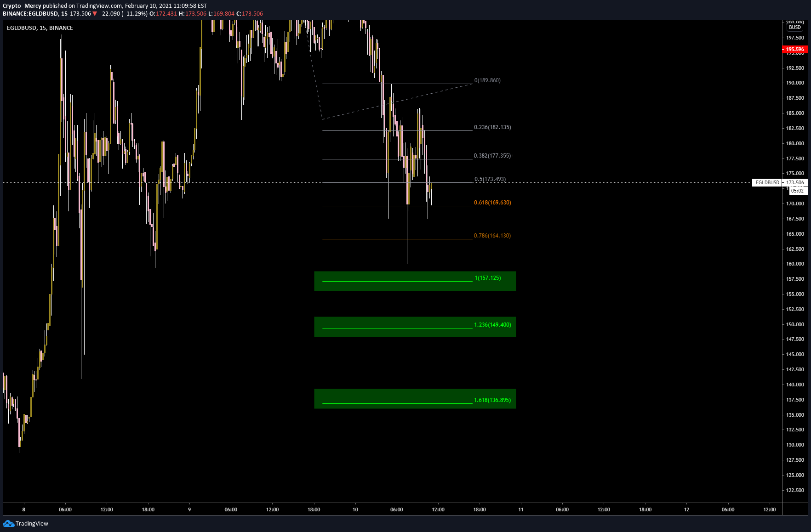Select the 0.382(177.355) Fibonacci level label

[x=492, y=156]
